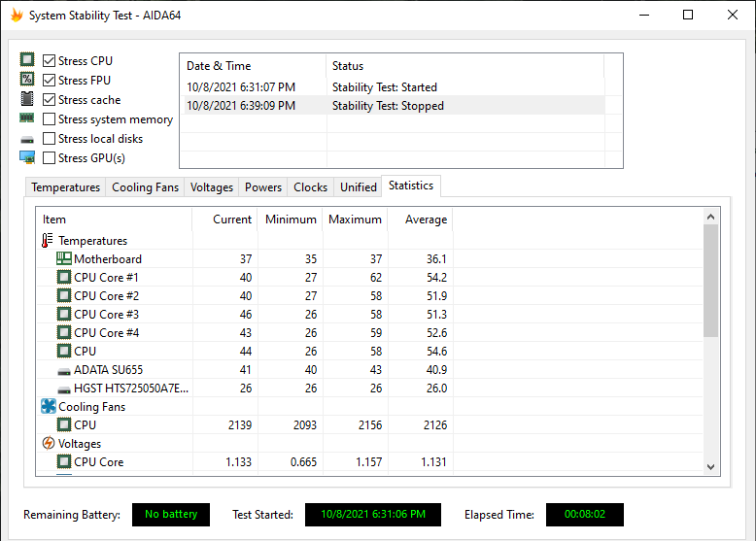Switch to the Temperatures tab
This screenshot has width=756, height=541.
(x=65, y=186)
